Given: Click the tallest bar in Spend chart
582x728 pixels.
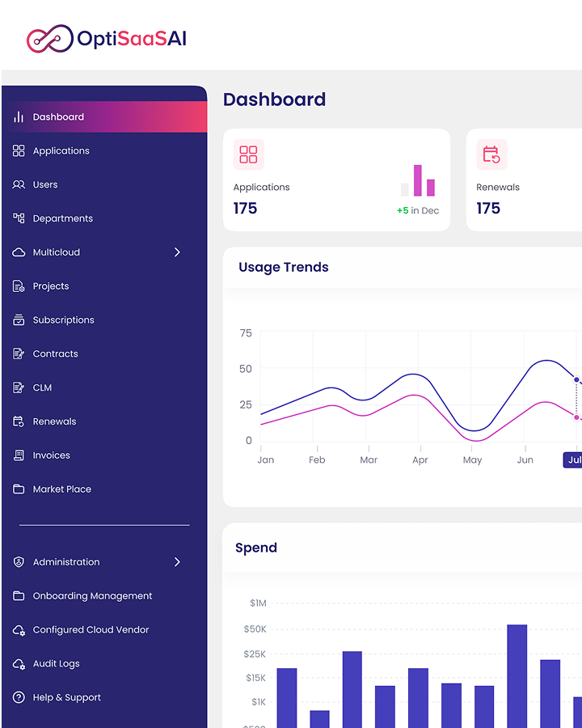Looking at the screenshot, I should click(x=517, y=676).
